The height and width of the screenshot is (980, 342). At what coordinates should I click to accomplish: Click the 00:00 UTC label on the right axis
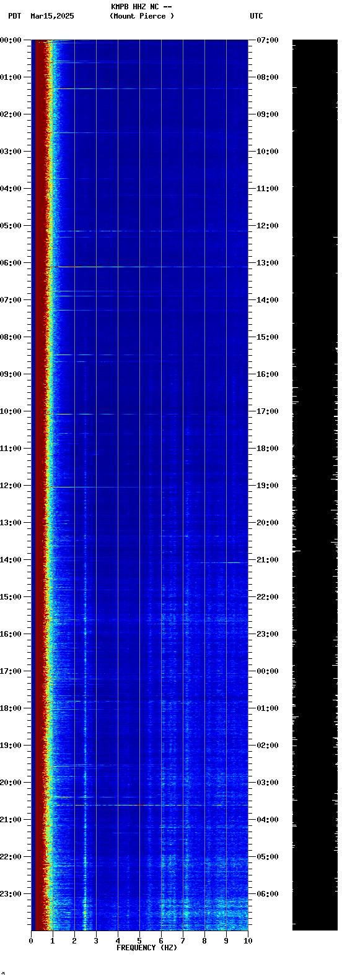[x=268, y=671]
